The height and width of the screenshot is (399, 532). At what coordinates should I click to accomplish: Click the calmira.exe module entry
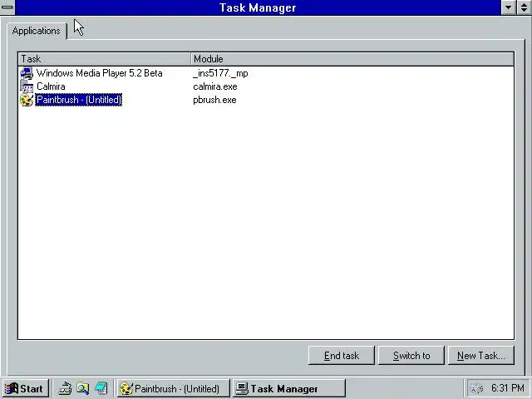pos(215,86)
